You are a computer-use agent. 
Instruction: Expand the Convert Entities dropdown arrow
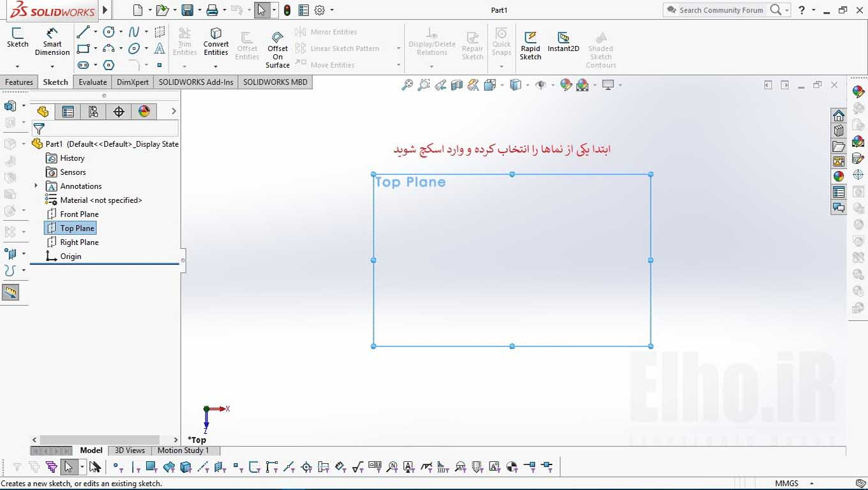[216, 66]
